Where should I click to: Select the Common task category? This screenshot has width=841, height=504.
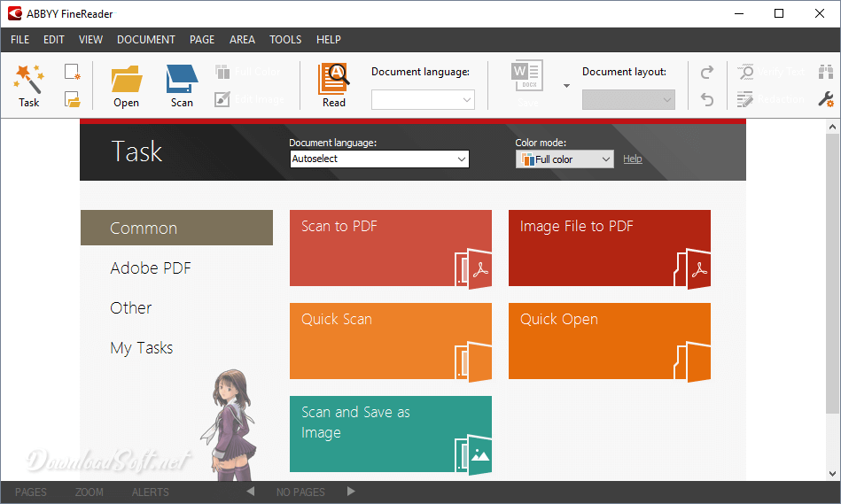176,228
